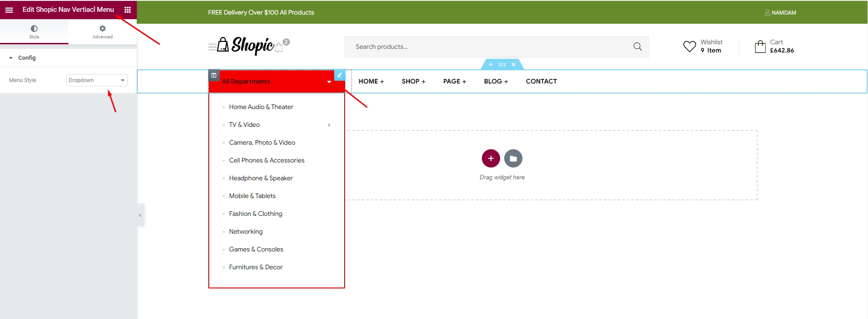Switch to the Advanced tab
The width and height of the screenshot is (868, 319).
pos(103,32)
